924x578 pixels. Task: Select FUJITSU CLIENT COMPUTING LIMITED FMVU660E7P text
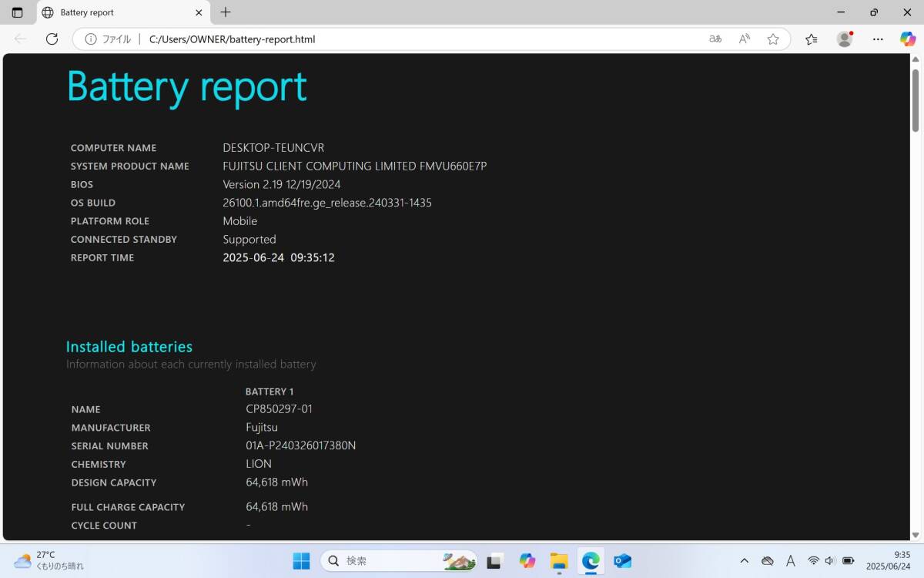[355, 166]
